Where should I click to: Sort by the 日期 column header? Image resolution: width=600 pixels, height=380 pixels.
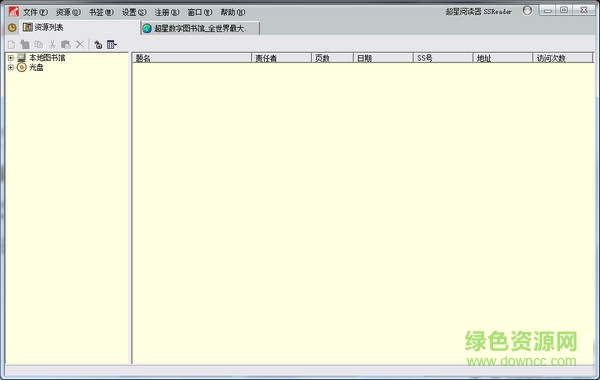tap(383, 58)
